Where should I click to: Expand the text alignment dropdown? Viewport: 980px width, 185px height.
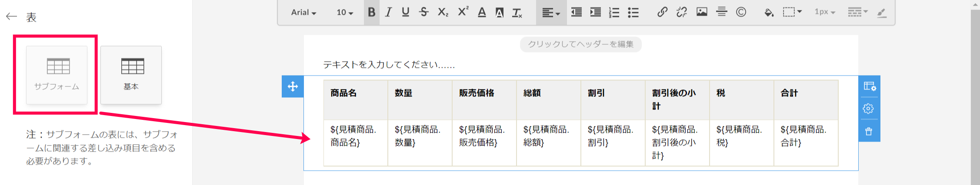551,13
